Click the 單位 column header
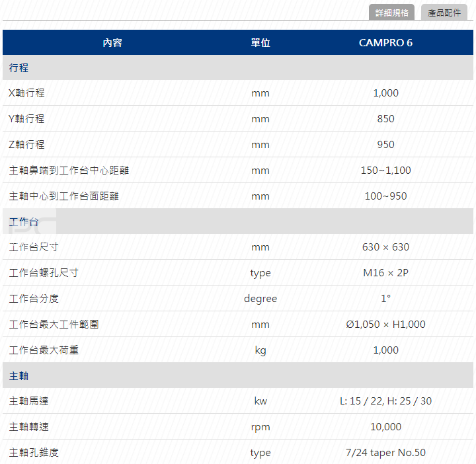This screenshot has height=464, width=476. 260,42
